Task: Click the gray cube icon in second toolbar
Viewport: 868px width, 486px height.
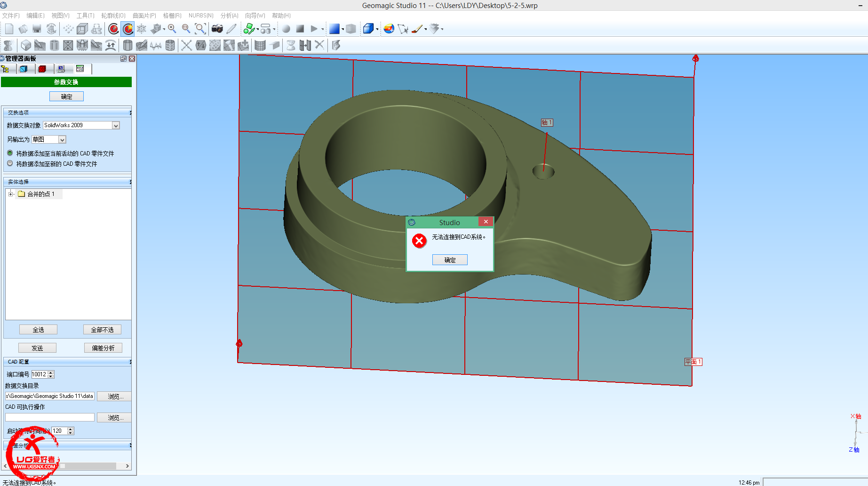Action: (26, 45)
